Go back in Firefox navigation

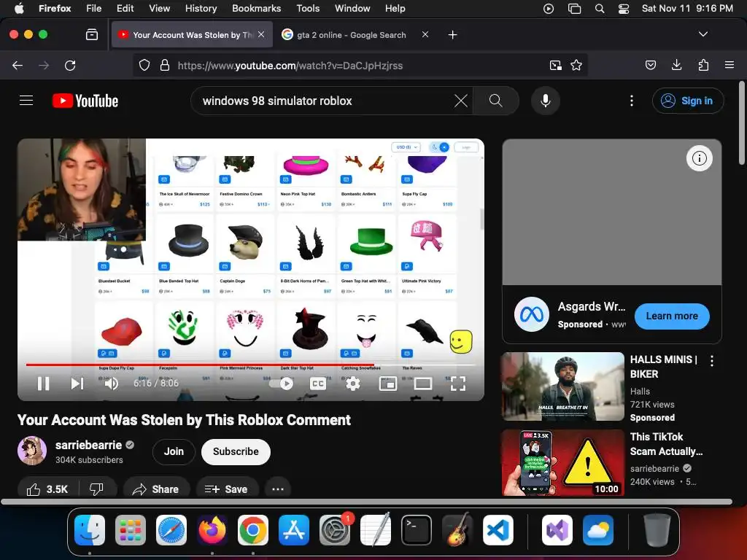pos(18,65)
